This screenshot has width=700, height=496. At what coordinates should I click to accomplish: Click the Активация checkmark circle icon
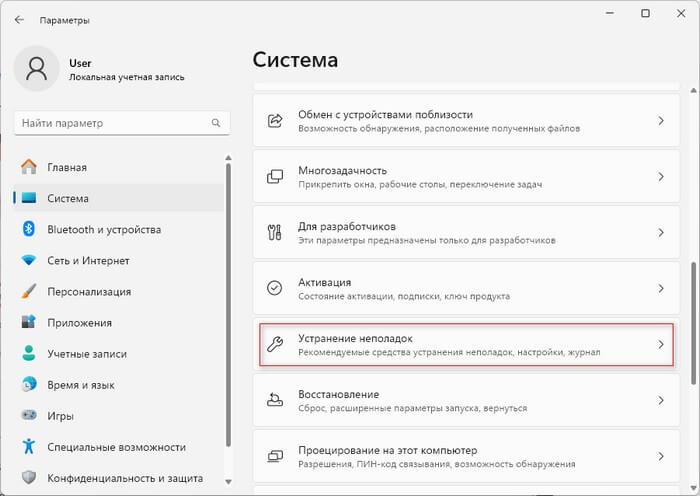[x=275, y=288]
